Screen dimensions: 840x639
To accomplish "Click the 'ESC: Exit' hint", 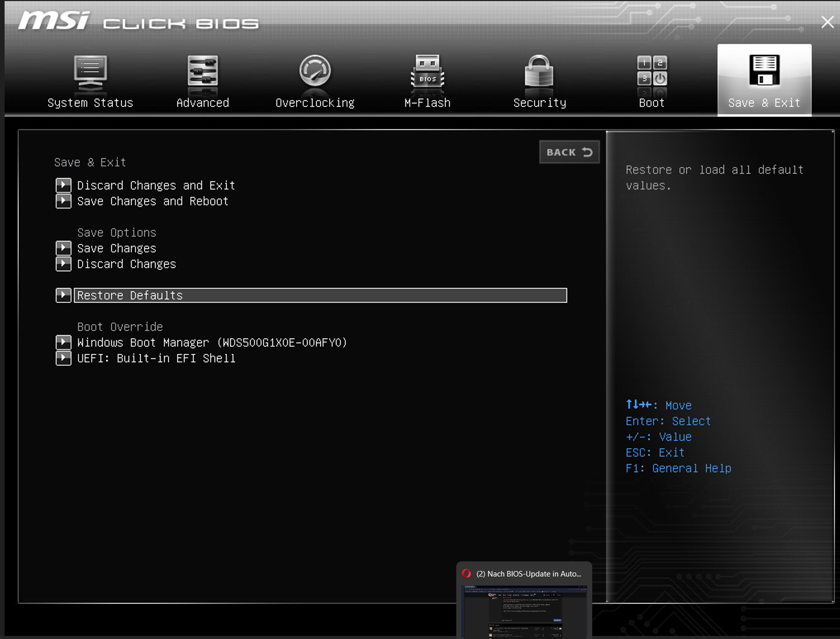I will tap(655, 453).
